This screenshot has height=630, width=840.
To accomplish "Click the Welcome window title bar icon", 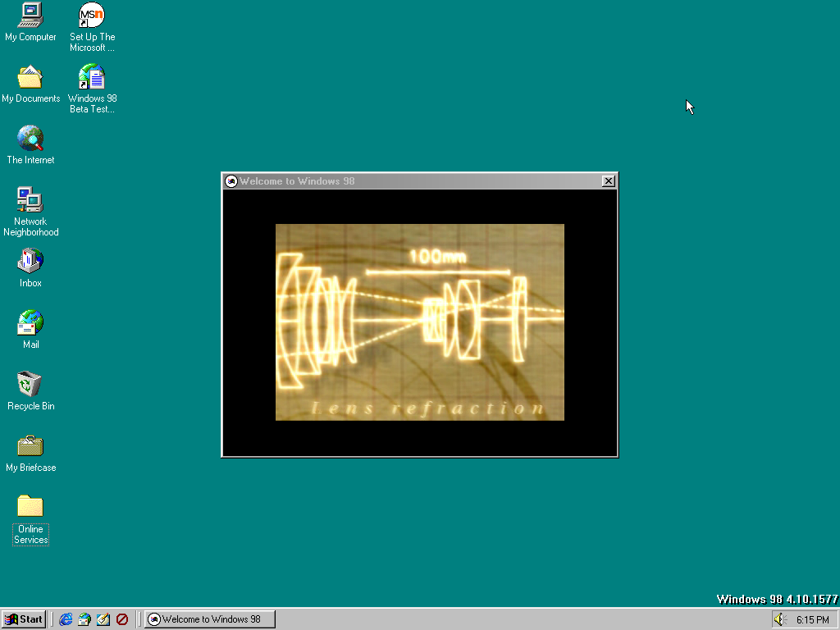I will pyautogui.click(x=231, y=181).
